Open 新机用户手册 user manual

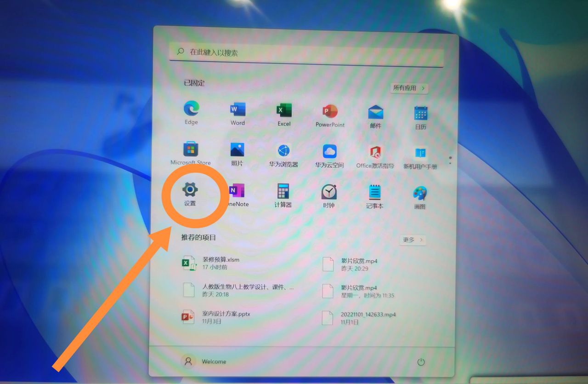click(x=420, y=158)
